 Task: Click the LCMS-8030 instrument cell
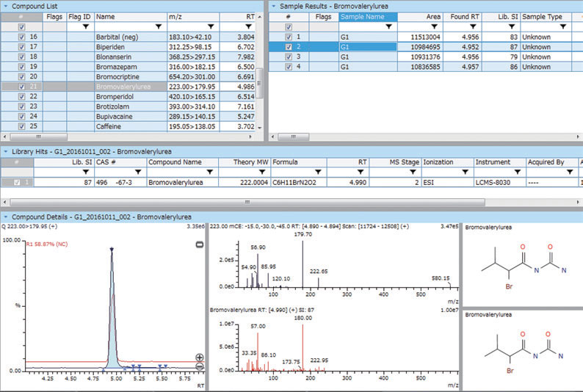500,183
